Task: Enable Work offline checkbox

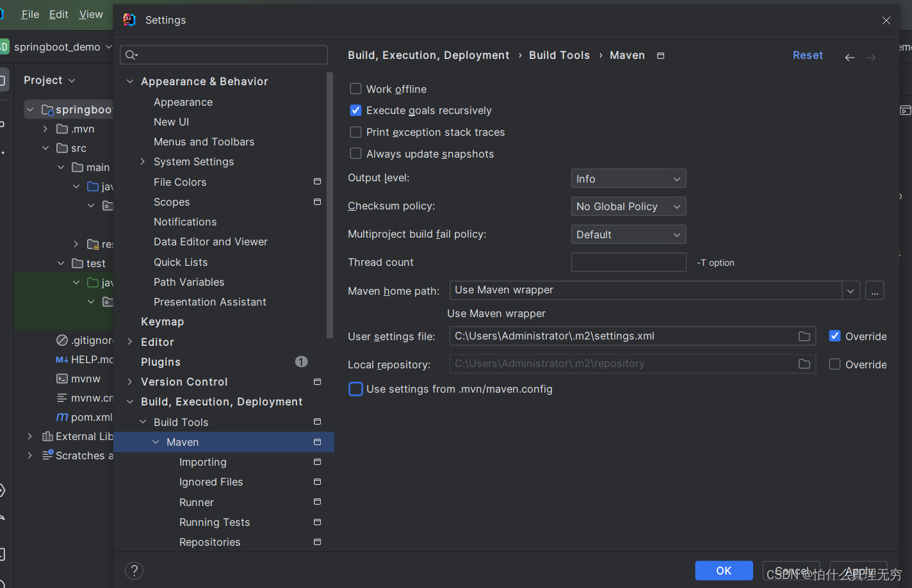Action: [355, 88]
